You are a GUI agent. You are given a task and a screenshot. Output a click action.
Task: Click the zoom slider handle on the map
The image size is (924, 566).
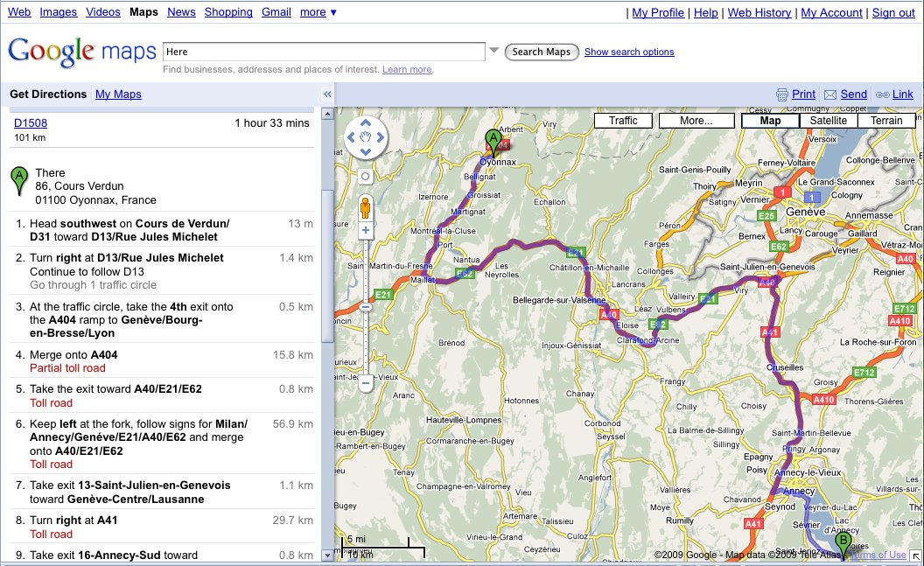pos(366,307)
